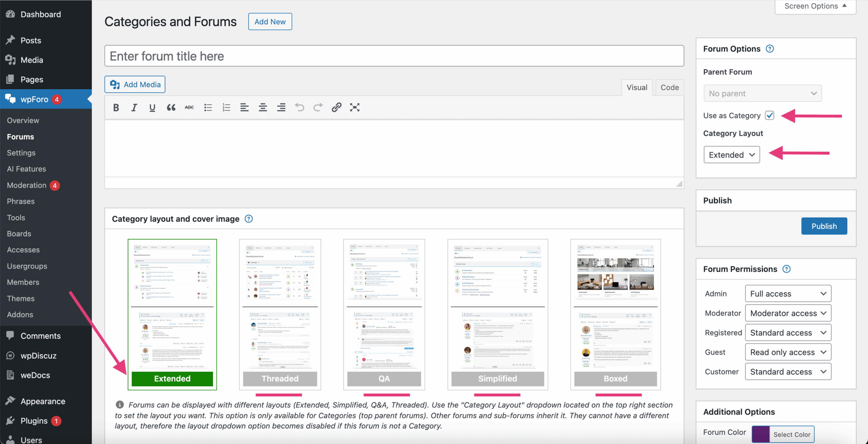Insert a bulleted list

208,108
